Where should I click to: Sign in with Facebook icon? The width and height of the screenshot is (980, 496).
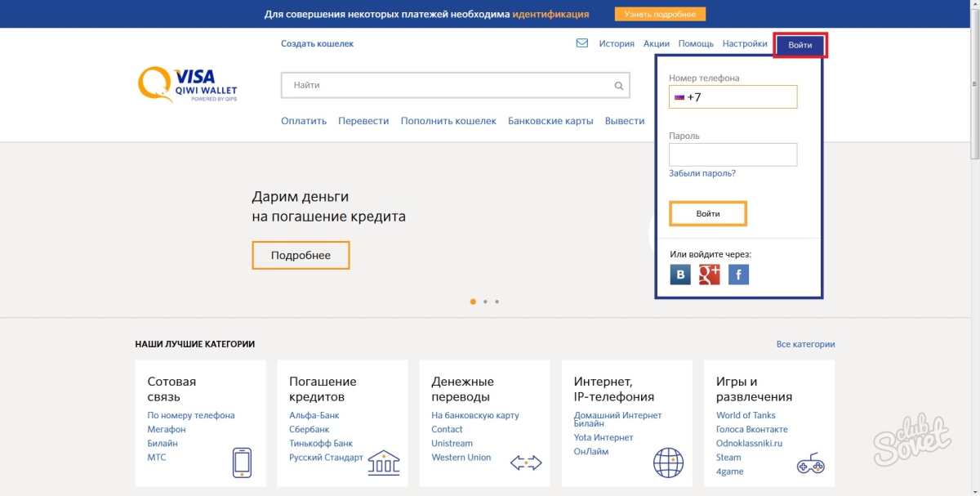(738, 275)
